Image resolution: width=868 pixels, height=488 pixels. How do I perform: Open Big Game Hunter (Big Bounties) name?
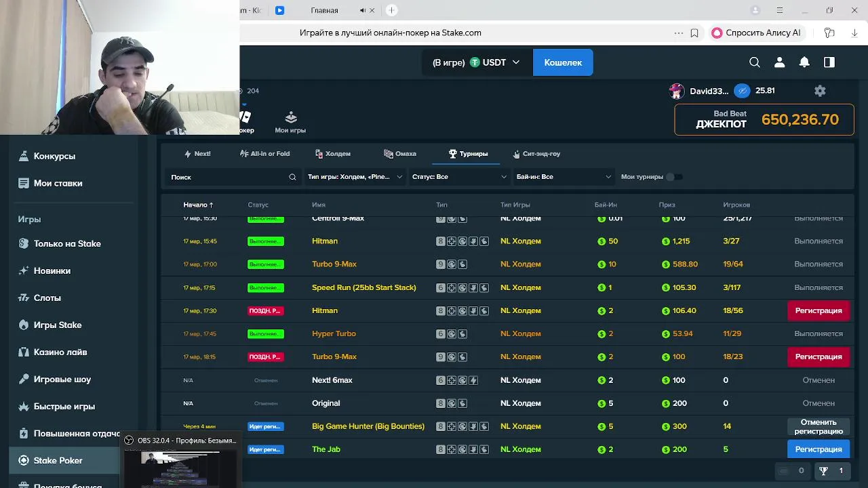(x=368, y=426)
